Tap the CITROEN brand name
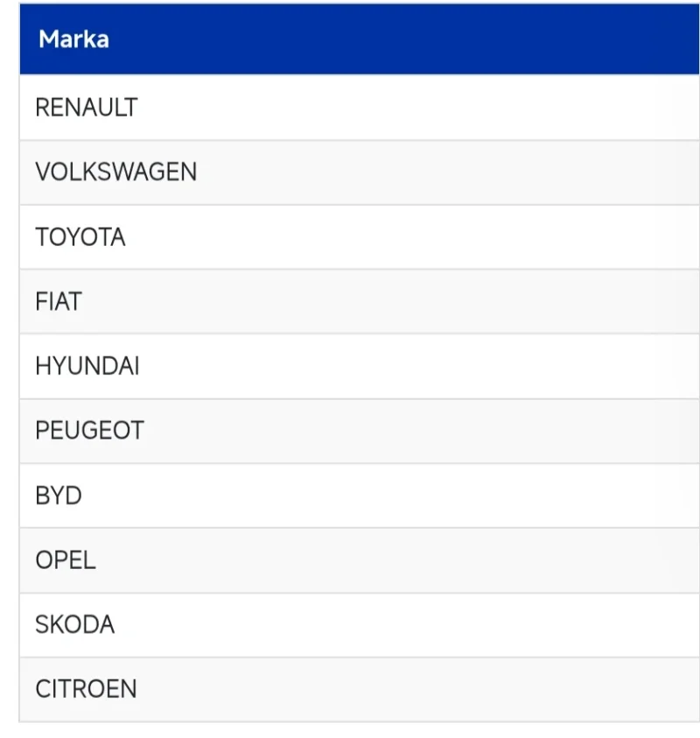The height and width of the screenshot is (738, 700). (x=86, y=690)
